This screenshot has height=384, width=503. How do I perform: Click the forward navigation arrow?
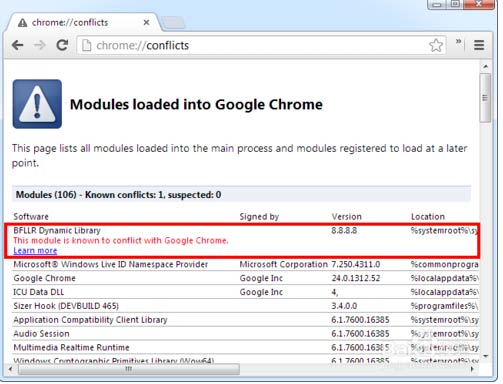[40, 45]
